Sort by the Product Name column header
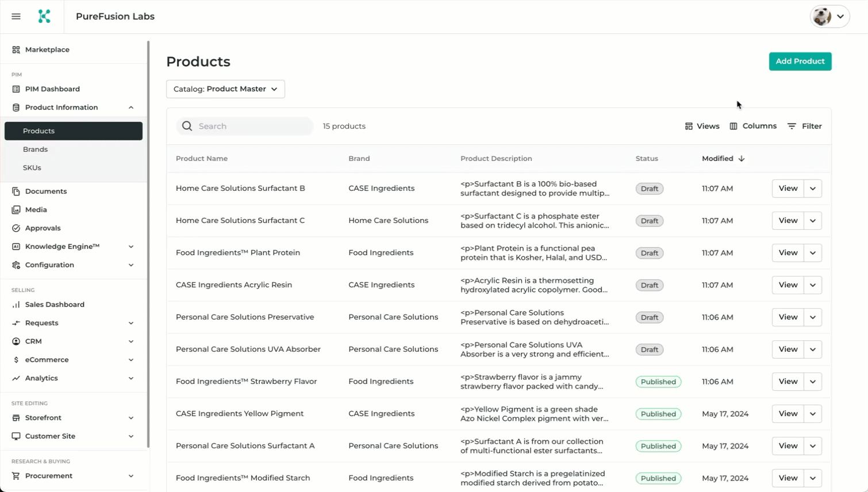This screenshot has width=868, height=492. 202,159
